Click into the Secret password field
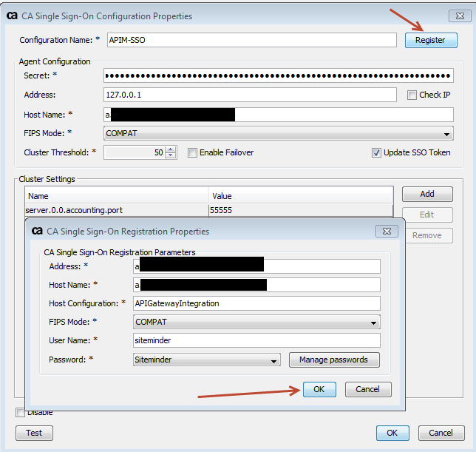 (x=279, y=75)
